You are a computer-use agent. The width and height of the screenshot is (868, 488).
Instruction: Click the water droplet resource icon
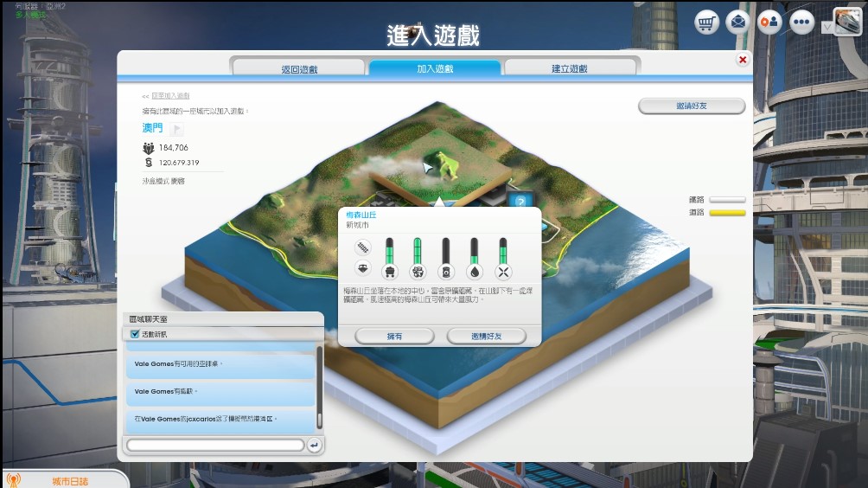(474, 272)
